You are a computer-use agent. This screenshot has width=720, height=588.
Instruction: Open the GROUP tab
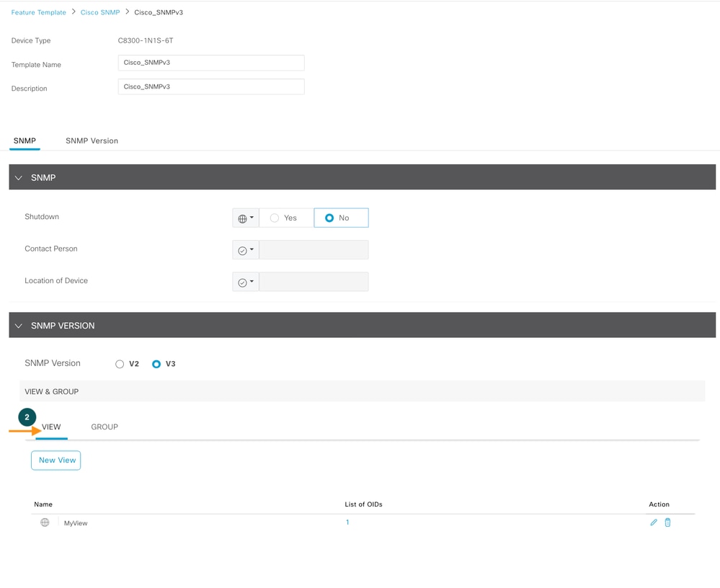(x=105, y=427)
